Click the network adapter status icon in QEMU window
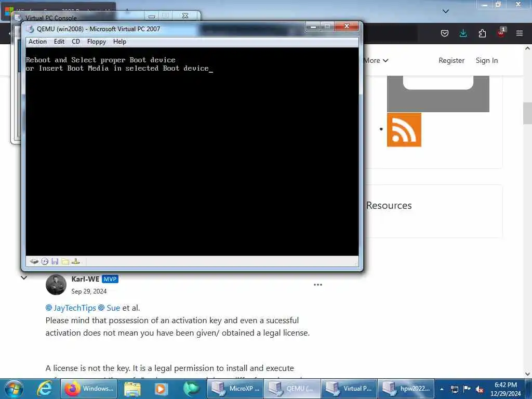532x399 pixels. coord(76,261)
